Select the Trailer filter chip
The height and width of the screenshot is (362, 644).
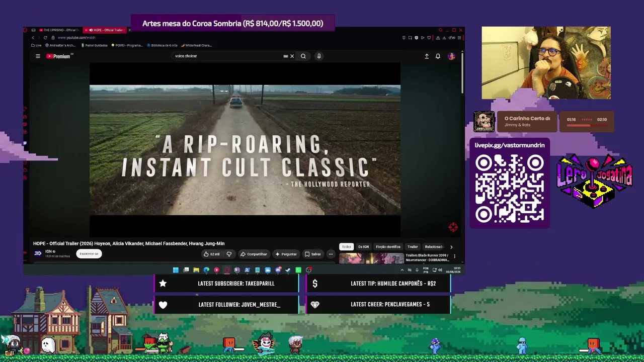coord(413,247)
